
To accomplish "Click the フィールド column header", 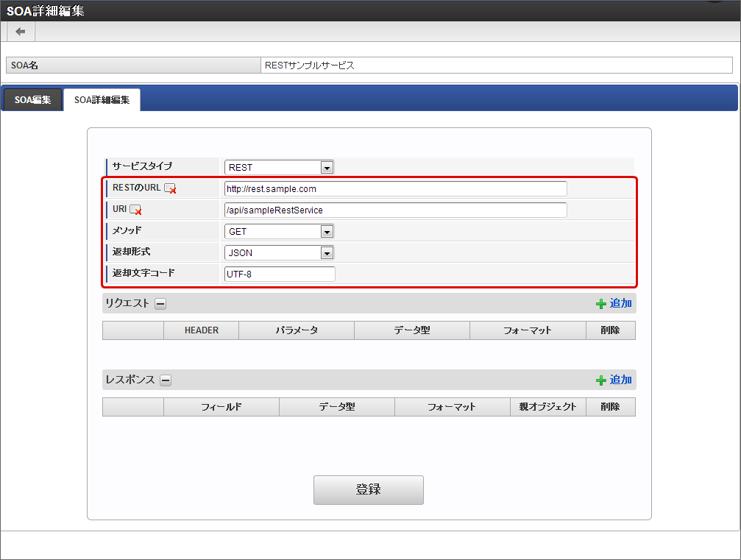I will pos(221,407).
